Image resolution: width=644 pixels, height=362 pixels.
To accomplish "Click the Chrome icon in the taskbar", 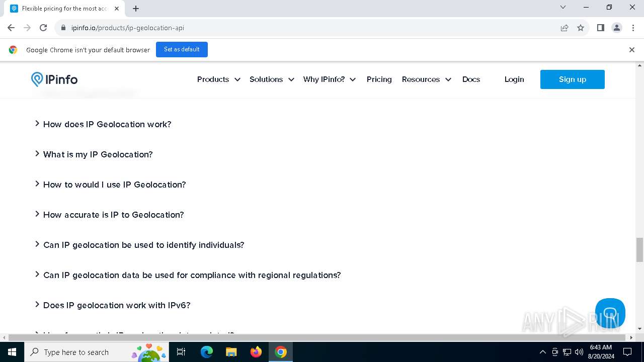I will pos(281,352).
